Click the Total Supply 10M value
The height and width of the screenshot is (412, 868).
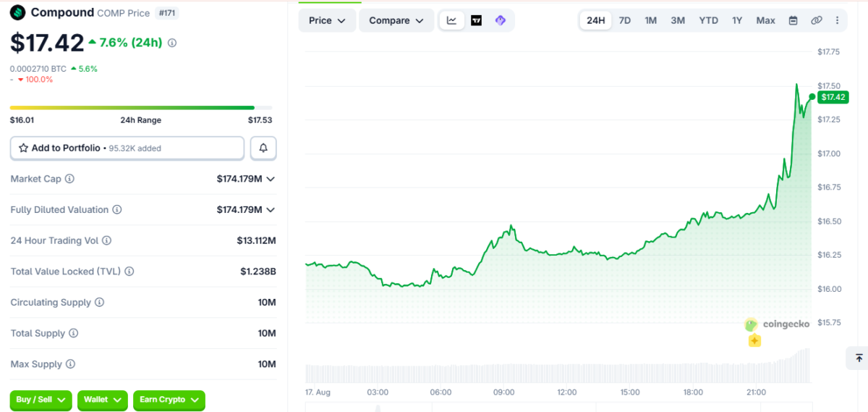coord(267,333)
